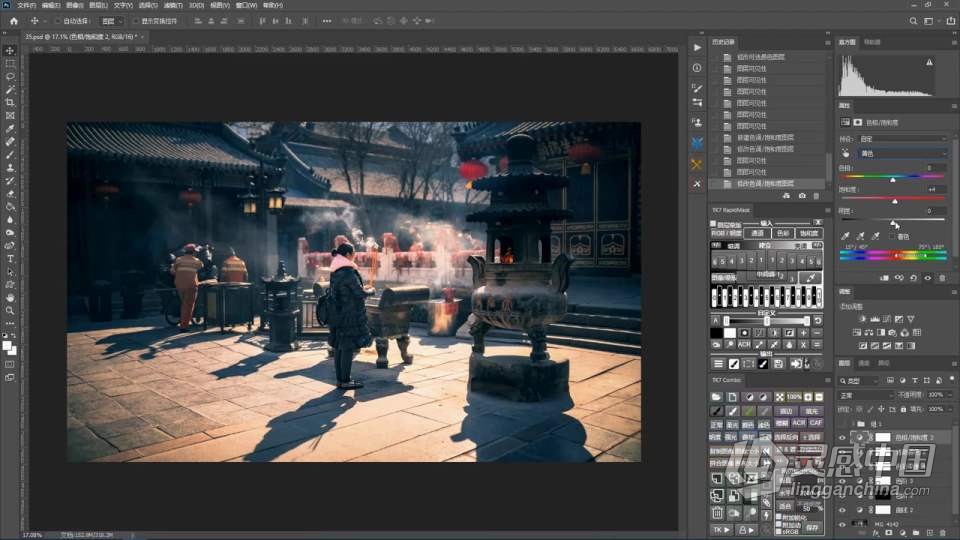Click the fx layer style icon in Layers panel
This screenshot has width=960, height=540.
point(876,533)
